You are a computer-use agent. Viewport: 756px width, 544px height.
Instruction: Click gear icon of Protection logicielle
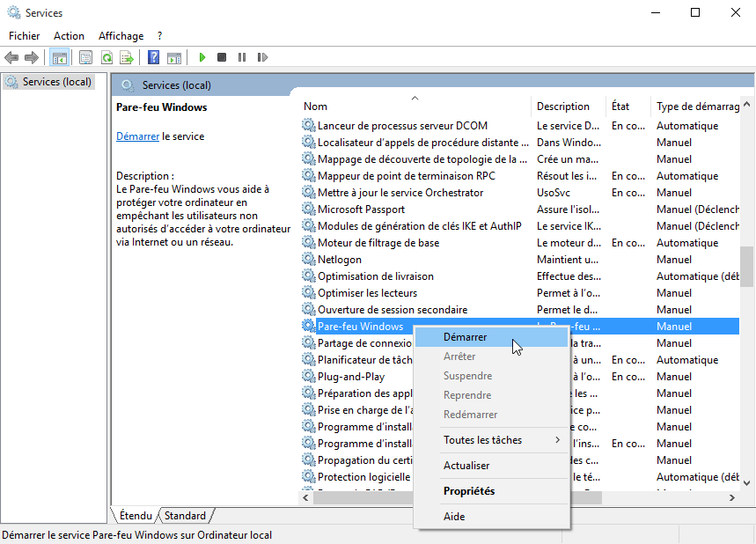point(309,476)
